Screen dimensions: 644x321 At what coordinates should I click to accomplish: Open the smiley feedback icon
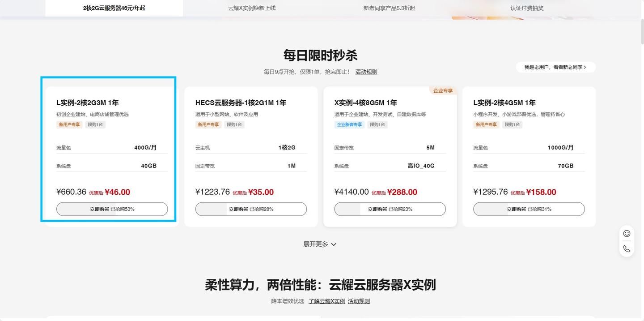pyautogui.click(x=627, y=233)
